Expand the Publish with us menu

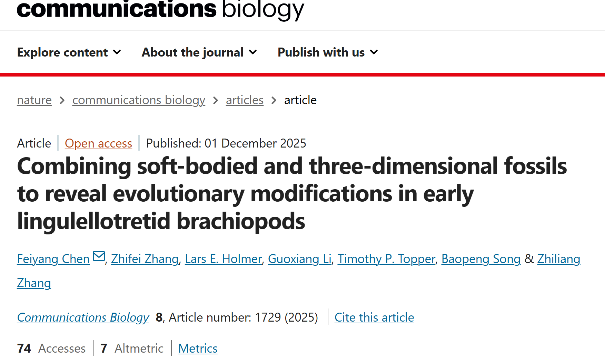[328, 52]
